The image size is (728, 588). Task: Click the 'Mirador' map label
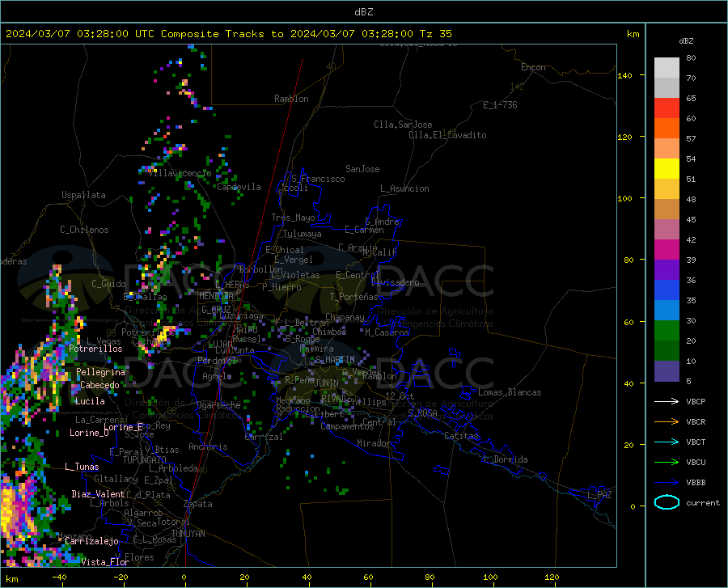pos(373,443)
